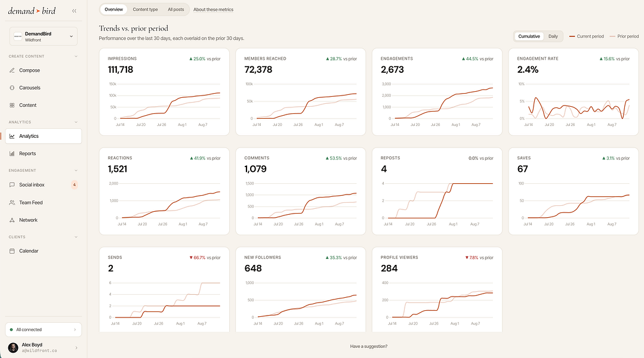Open the DemandBird workspace dropdown
644x358 pixels.
(43, 36)
